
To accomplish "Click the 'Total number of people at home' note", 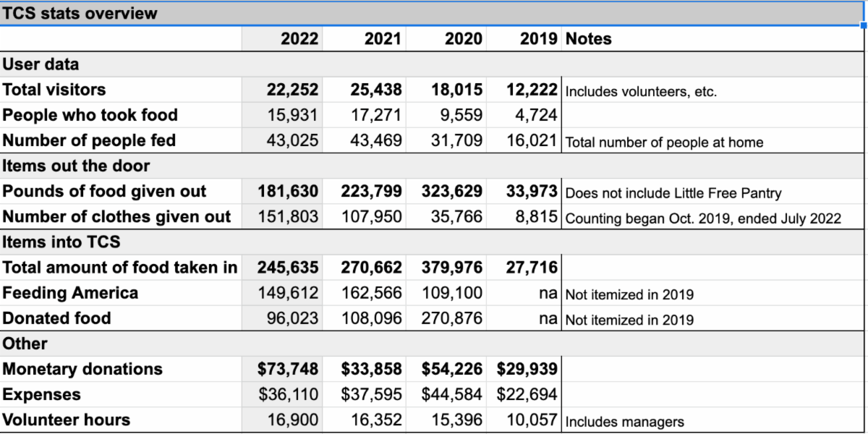I will [x=664, y=142].
